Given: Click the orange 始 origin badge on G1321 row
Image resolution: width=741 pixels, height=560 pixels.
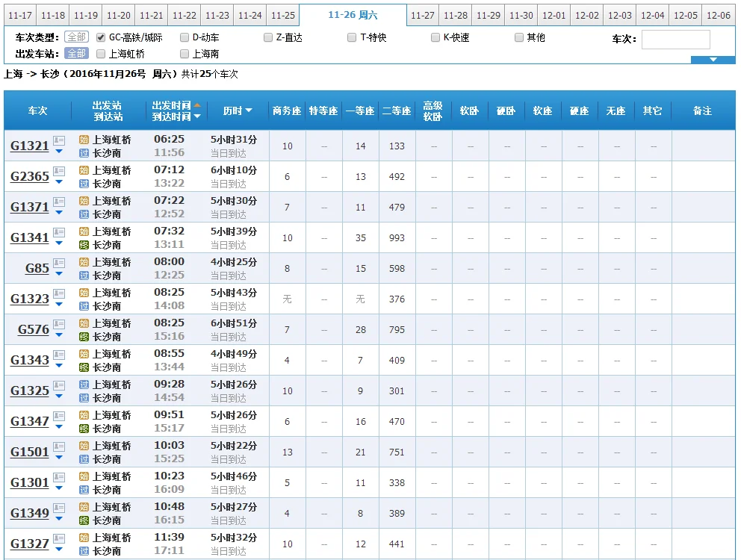Looking at the screenshot, I should (84, 140).
